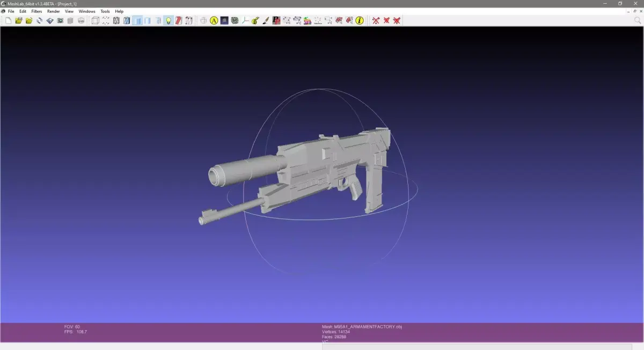Select the paintbrush Z-painting tool
Viewport: 644px width, 350px height.
266,20
